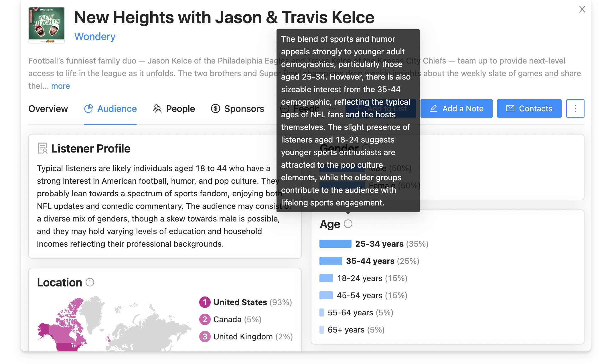Screen dimensions: 612x364
Task: Click the 35-44 years age bar
Action: pos(331,261)
